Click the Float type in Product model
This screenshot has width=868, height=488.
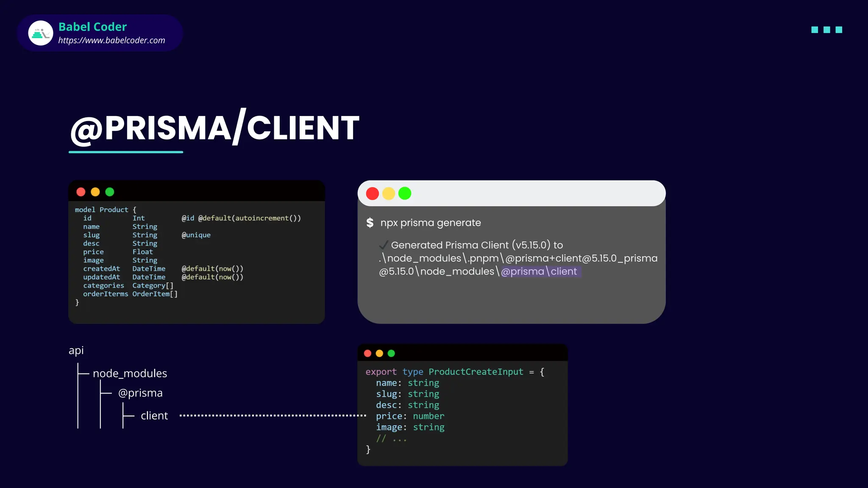pyautogui.click(x=142, y=252)
